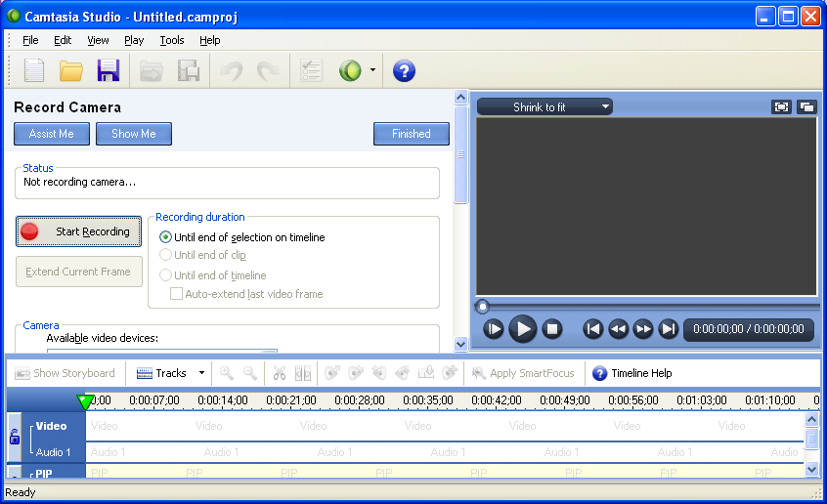Check the Auto-extend last video frame box
The image size is (827, 504).
(177, 294)
